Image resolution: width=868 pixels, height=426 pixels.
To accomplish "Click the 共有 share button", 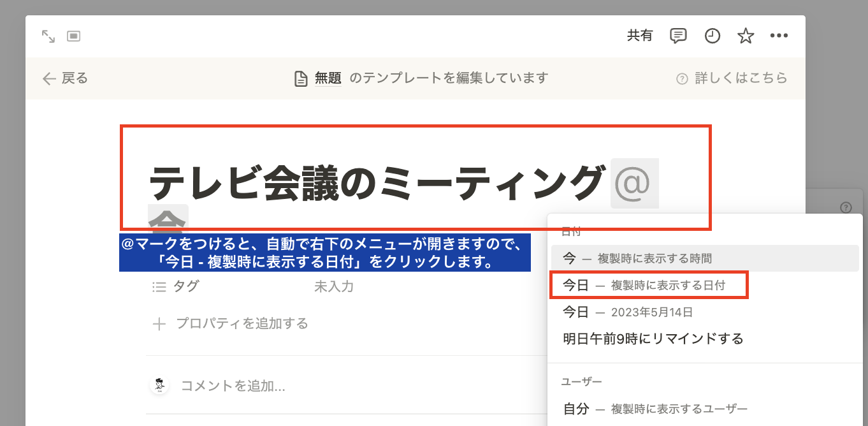I will click(x=640, y=36).
